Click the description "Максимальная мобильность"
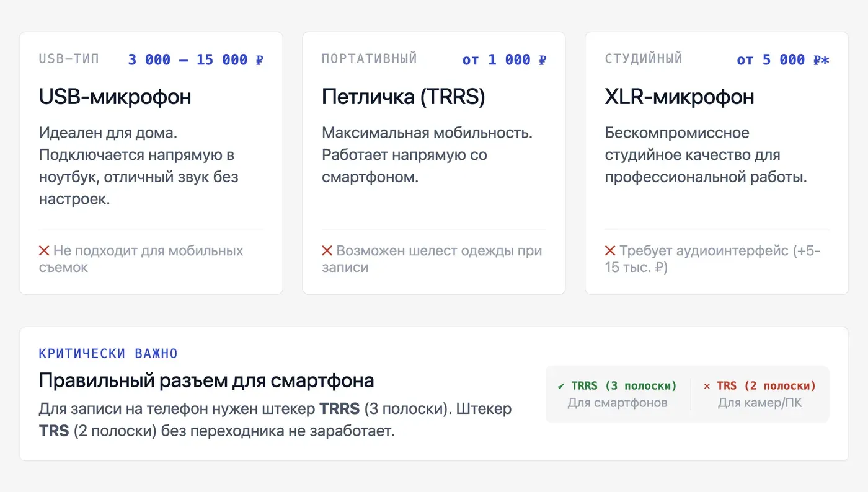This screenshot has height=492, width=868. (x=427, y=155)
